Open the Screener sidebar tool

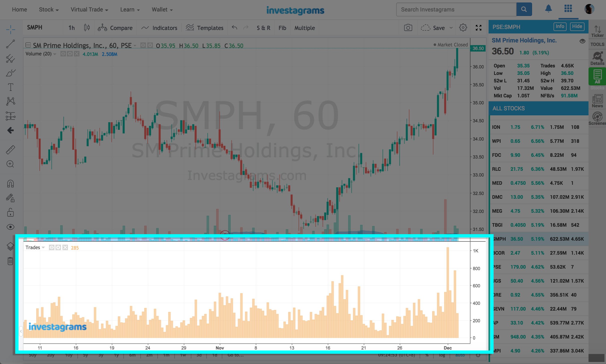coord(597,119)
